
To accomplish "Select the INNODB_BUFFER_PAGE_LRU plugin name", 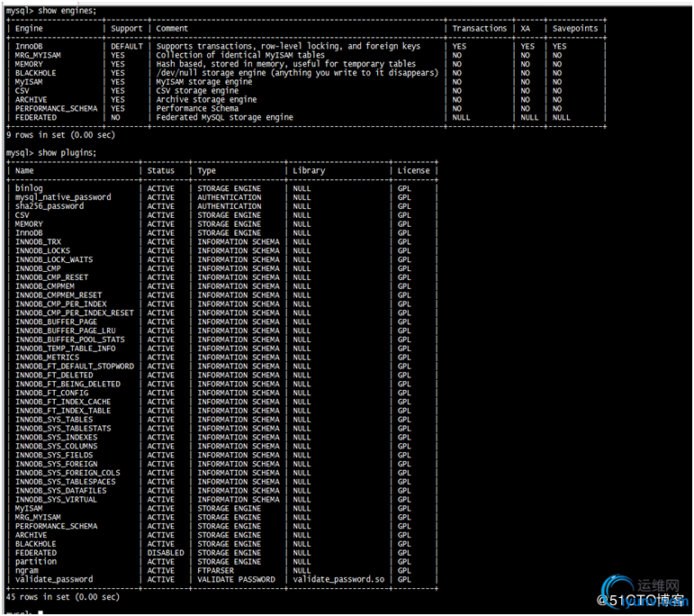I will pos(65,331).
